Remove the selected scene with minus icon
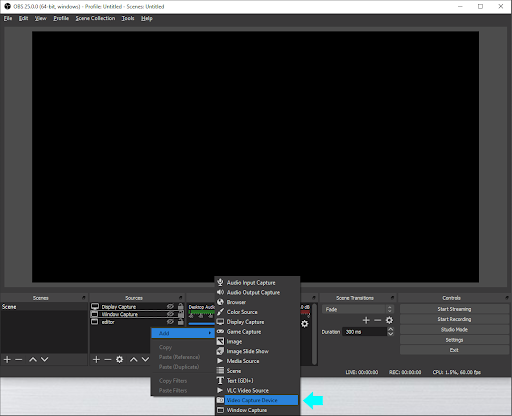The height and width of the screenshot is (416, 512). (x=19, y=359)
